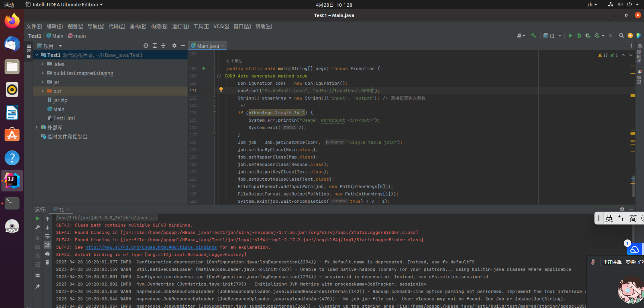Fold the main method at line 108

click(x=215, y=69)
